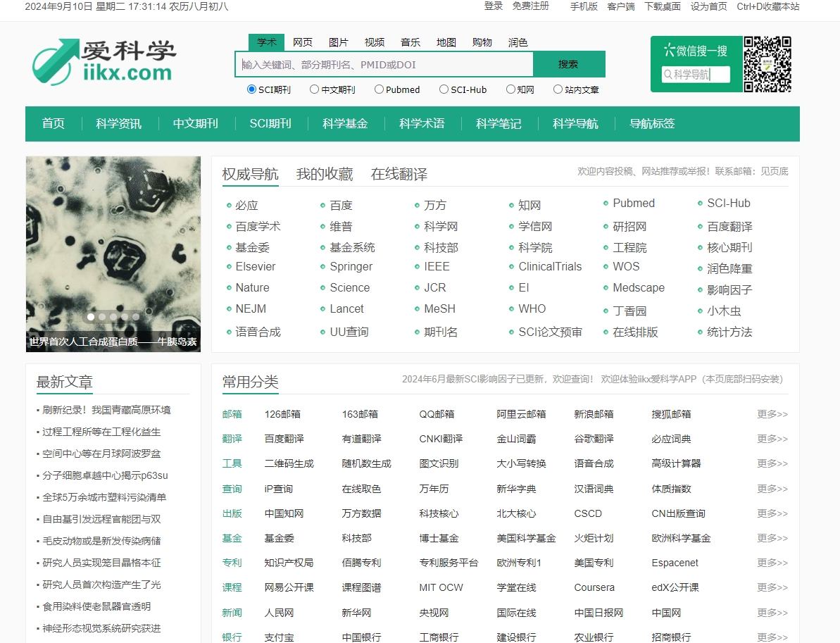This screenshot has width=840, height=643.
Task: Open the 二维码生成 tool link
Action: click(x=289, y=463)
